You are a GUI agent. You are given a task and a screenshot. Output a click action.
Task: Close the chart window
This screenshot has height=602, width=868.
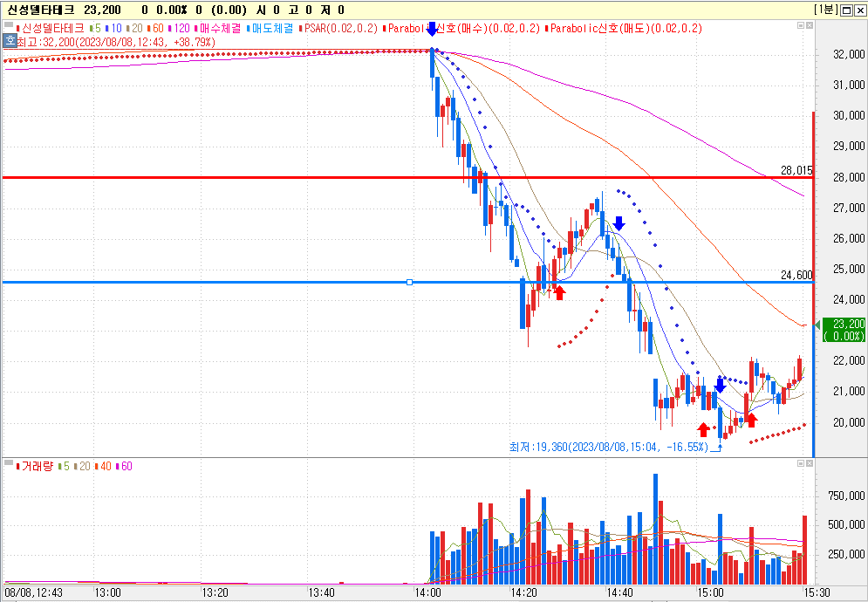[860, 10]
